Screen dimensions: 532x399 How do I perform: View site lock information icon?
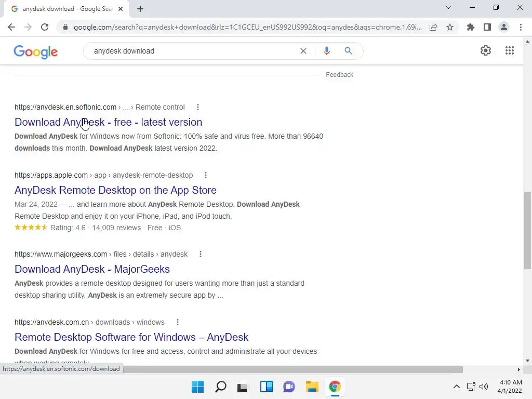65,27
